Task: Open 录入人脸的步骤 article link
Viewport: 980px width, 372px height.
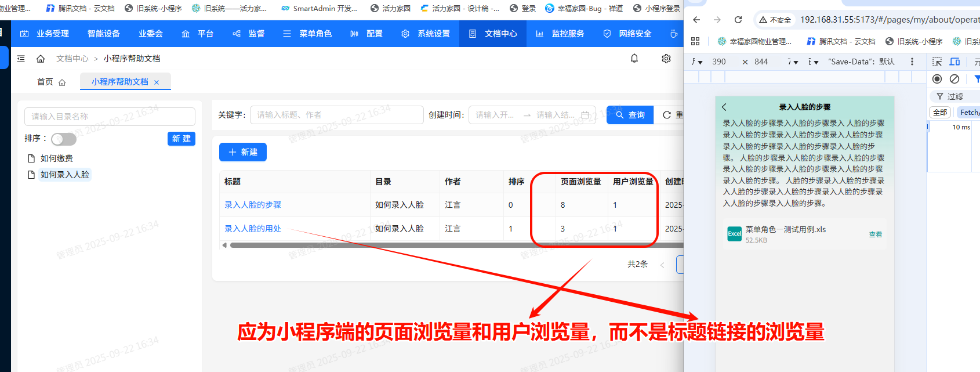Action: click(253, 205)
